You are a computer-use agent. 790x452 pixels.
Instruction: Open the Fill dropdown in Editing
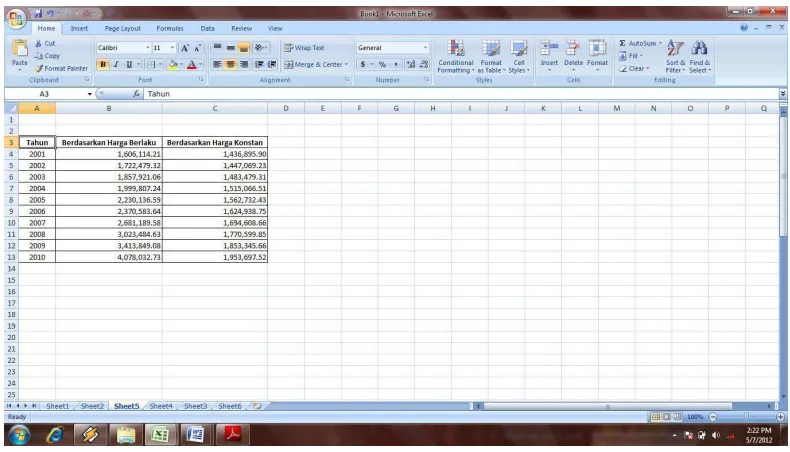(x=630, y=56)
